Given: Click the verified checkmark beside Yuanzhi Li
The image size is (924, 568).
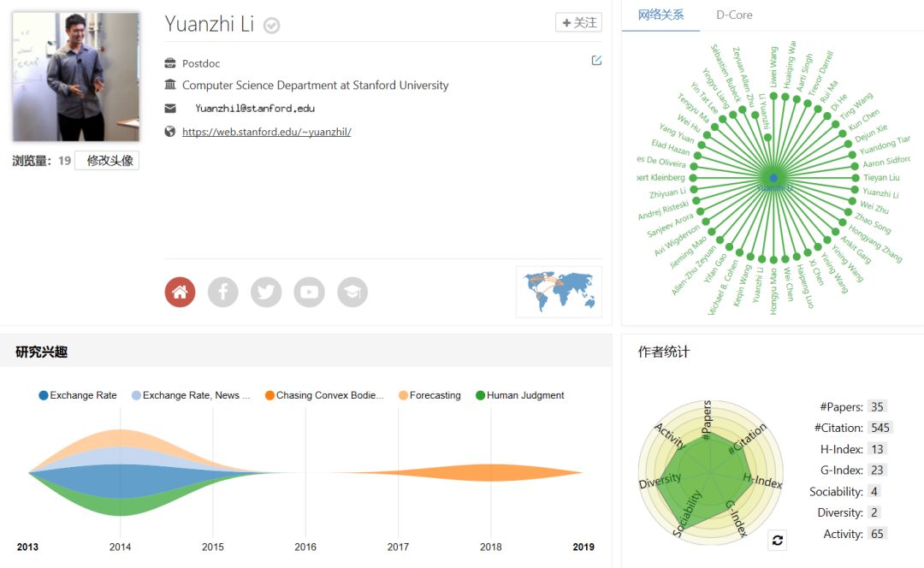Looking at the screenshot, I should tap(271, 26).
